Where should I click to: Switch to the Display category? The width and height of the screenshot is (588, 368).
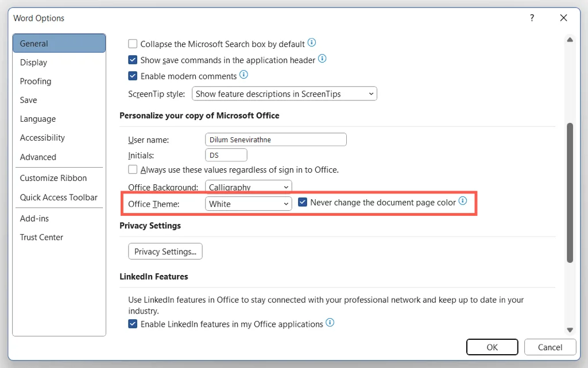coord(59,63)
